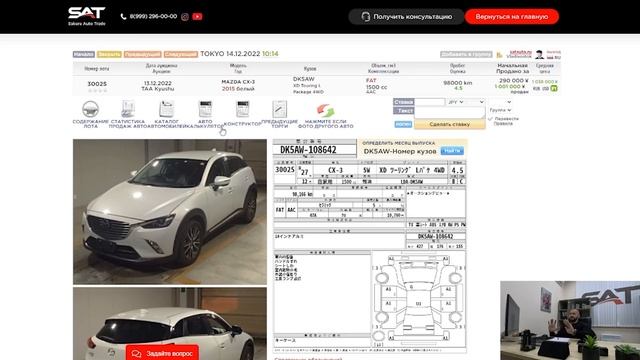This screenshot has width=640, height=360.
Task: Click the 13.12.2022 TAA Kyushu auction date
Action: tap(158, 86)
